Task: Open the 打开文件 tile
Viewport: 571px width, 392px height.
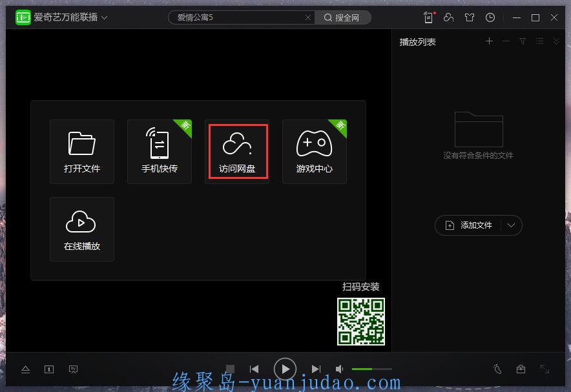Action: 82,152
